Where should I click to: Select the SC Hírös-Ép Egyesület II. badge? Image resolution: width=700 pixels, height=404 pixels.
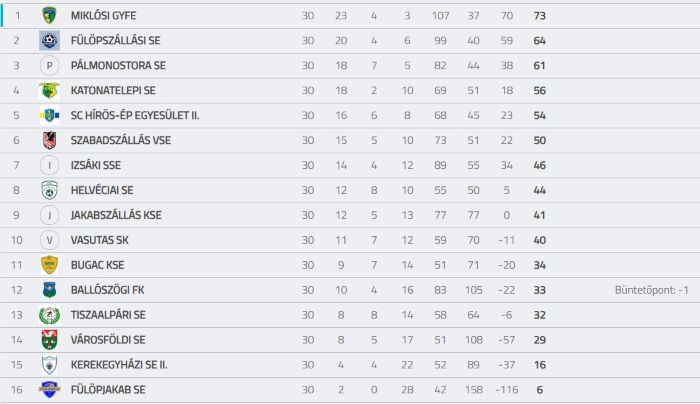tap(49, 116)
